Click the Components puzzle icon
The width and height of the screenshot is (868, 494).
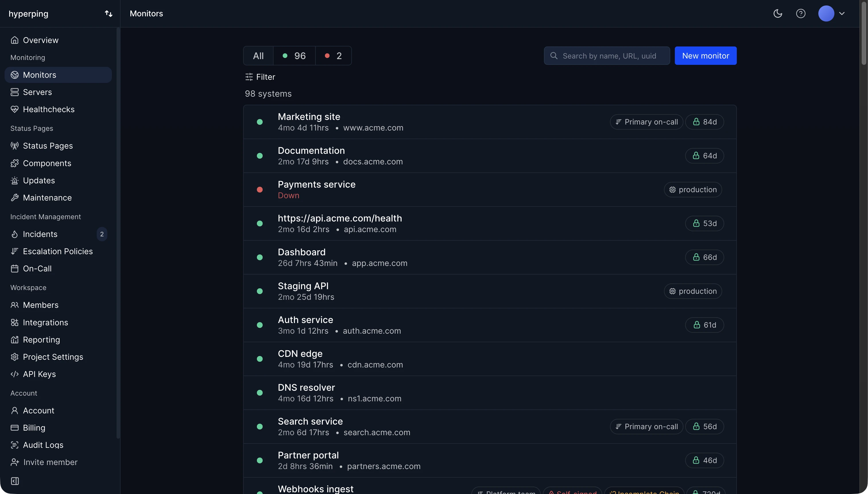click(x=14, y=163)
